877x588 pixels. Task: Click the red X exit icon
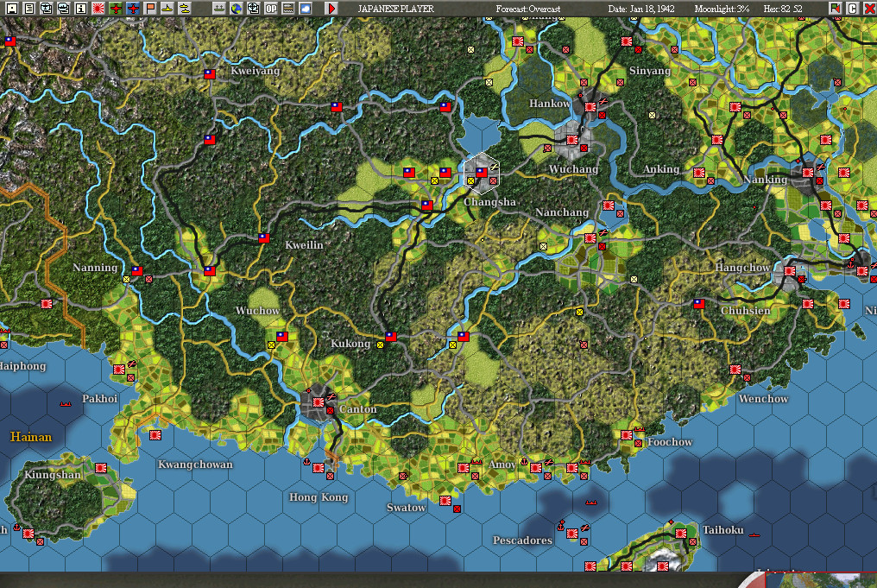tap(870, 9)
